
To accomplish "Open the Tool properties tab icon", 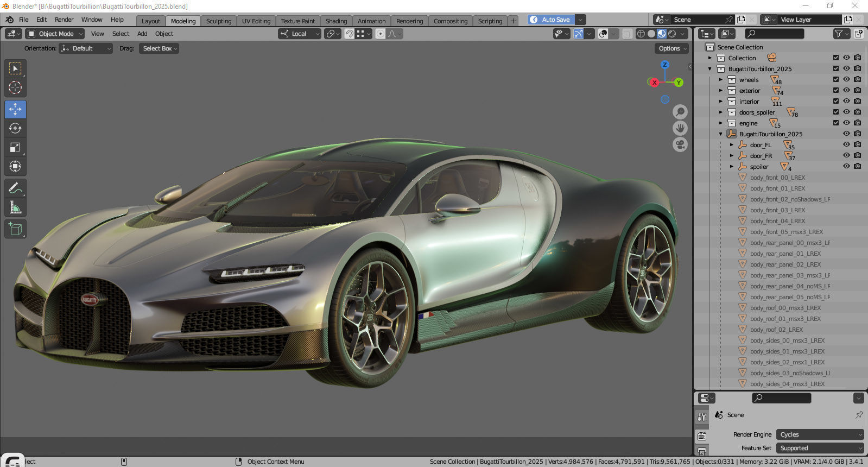I will click(x=702, y=417).
